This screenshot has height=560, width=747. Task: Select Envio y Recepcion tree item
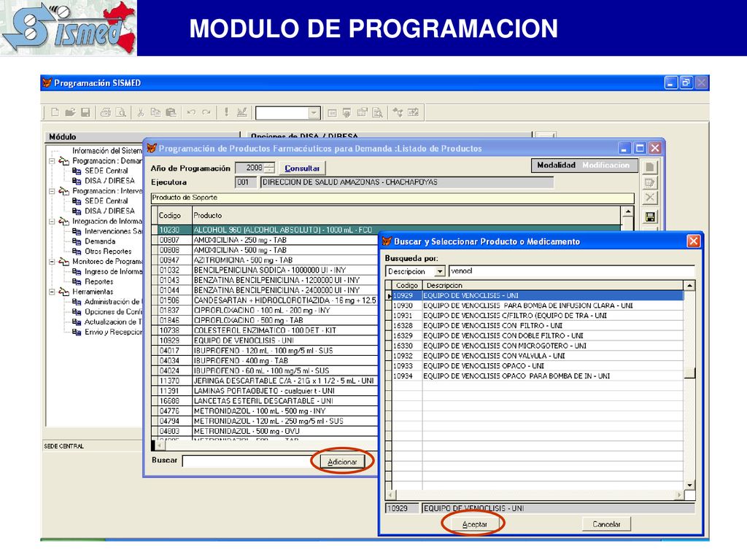click(113, 332)
